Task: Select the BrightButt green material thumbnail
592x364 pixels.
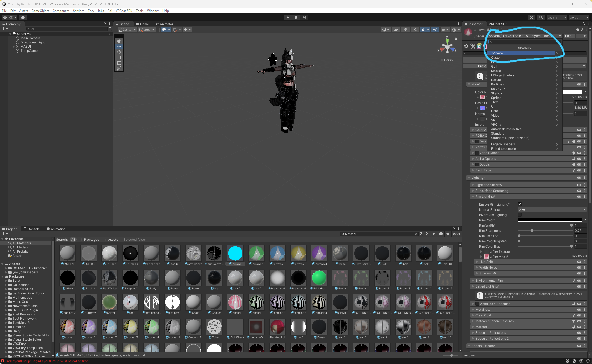Action: coord(319,278)
